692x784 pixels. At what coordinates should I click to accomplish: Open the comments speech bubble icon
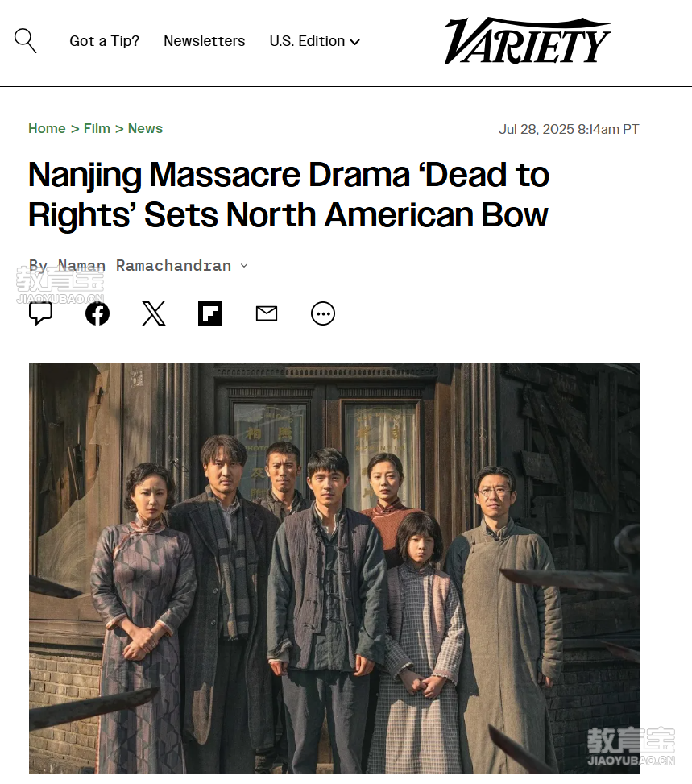[40, 313]
